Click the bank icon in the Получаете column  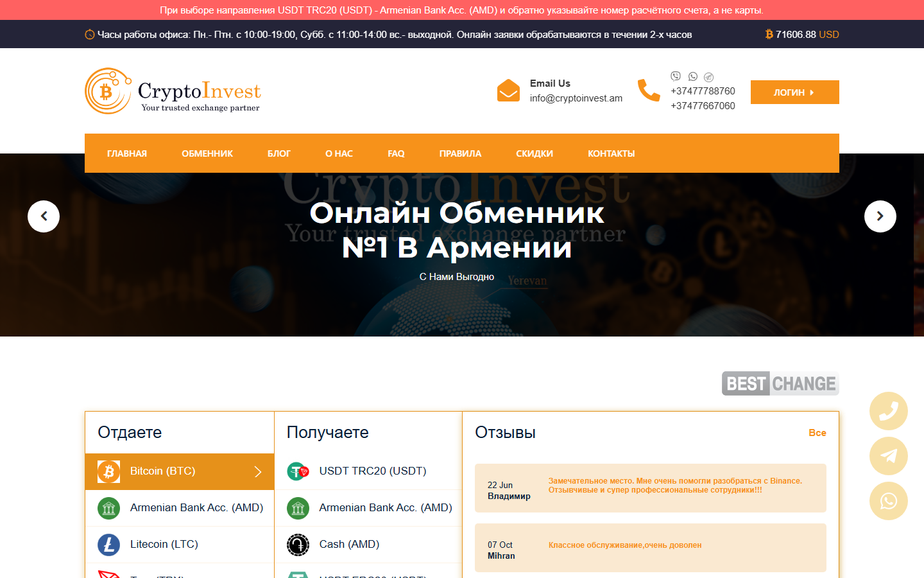tap(298, 508)
